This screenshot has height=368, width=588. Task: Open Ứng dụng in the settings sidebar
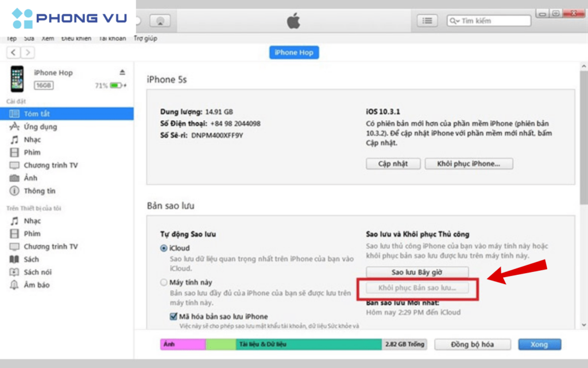coord(40,126)
